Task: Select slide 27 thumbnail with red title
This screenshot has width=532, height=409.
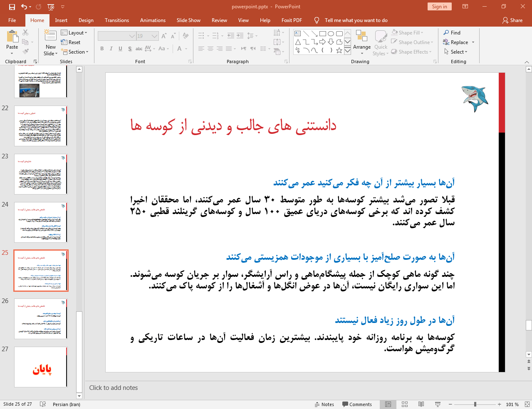Action: click(x=41, y=367)
